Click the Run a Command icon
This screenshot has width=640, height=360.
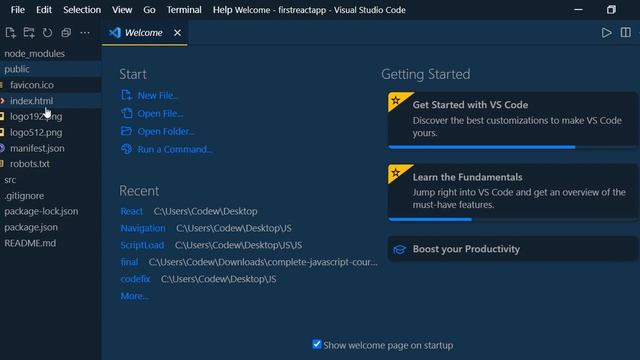(126, 149)
